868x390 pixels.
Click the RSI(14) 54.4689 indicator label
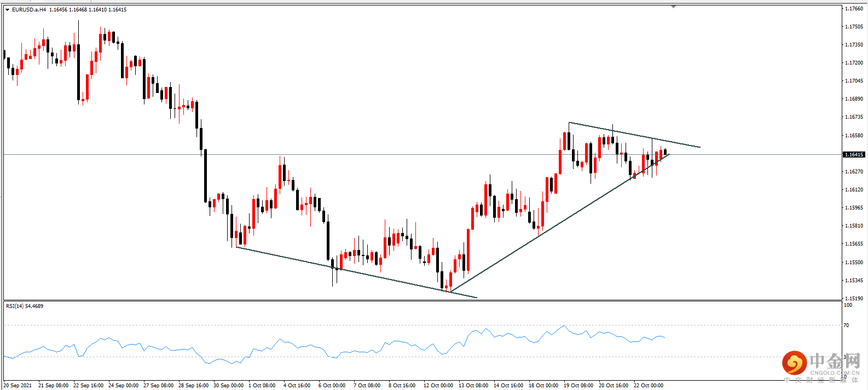(x=25, y=306)
